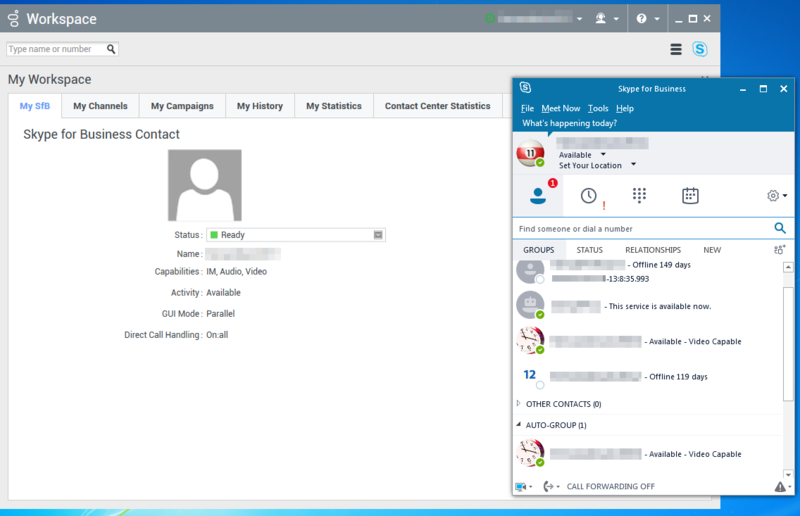Maximize the Skype for Business window

[763, 89]
